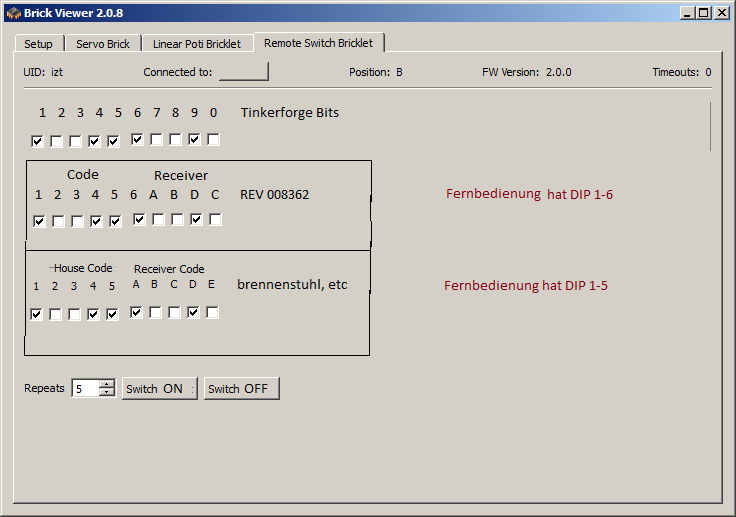
Task: Check Receiver Code C checkbox
Action: coord(174,312)
